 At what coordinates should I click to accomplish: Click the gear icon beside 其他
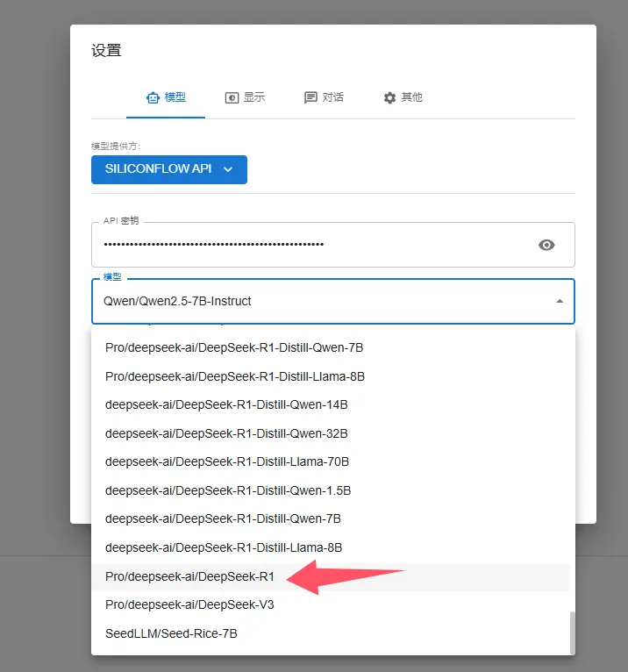pyautogui.click(x=389, y=98)
